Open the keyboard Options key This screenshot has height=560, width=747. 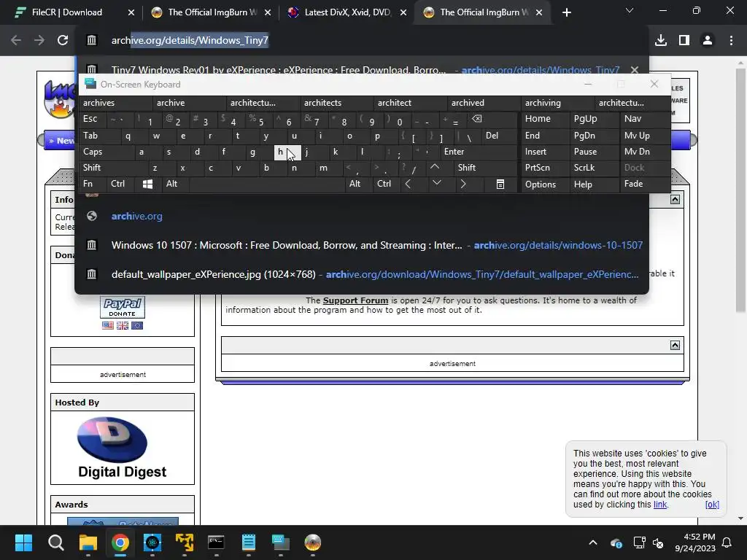[545, 184]
